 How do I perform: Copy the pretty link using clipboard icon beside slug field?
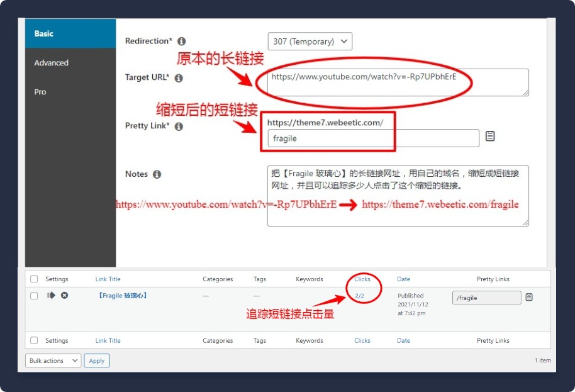tap(490, 137)
